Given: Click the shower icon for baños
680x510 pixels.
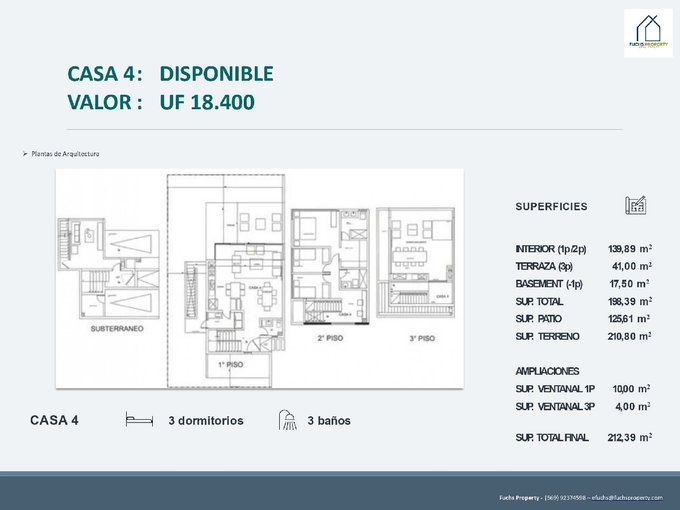Looking at the screenshot, I should (288, 420).
